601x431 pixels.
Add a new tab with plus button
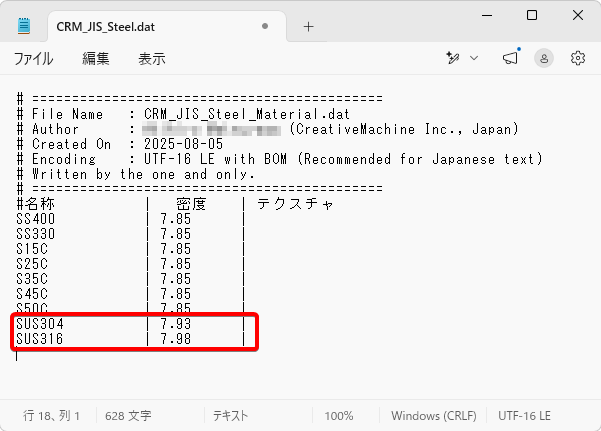(308, 26)
